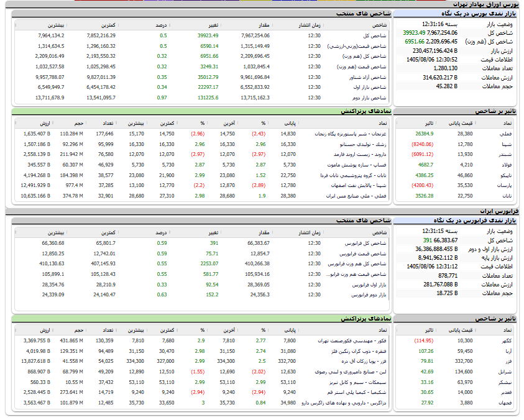This screenshot has width=524, height=420.
Task: Sort Farabourse most-traded table by تعداد column
Action: click(108, 331)
